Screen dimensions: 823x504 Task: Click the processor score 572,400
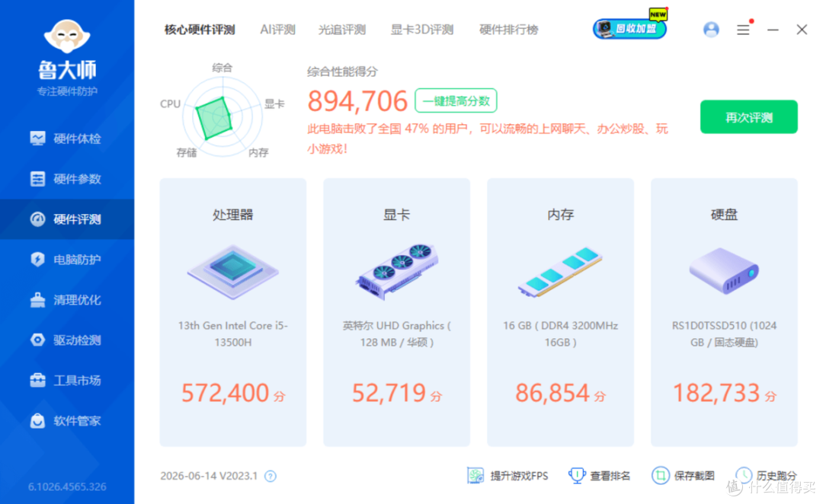coord(226,393)
